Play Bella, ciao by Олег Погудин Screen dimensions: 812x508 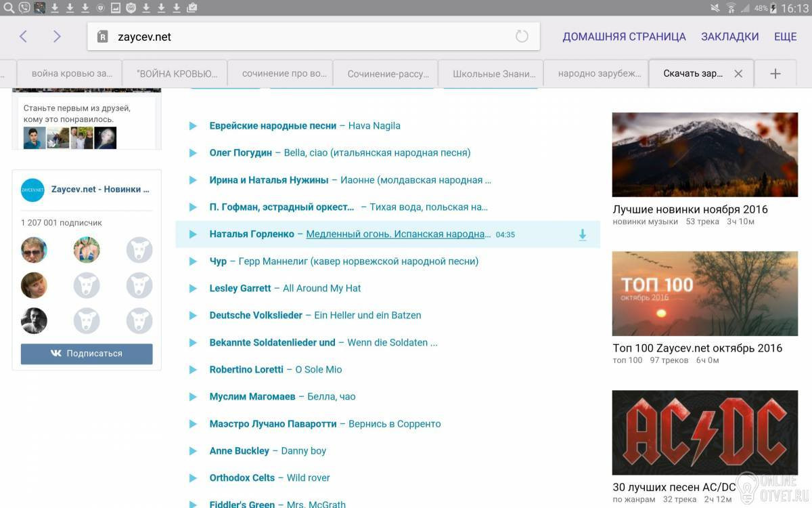193,153
